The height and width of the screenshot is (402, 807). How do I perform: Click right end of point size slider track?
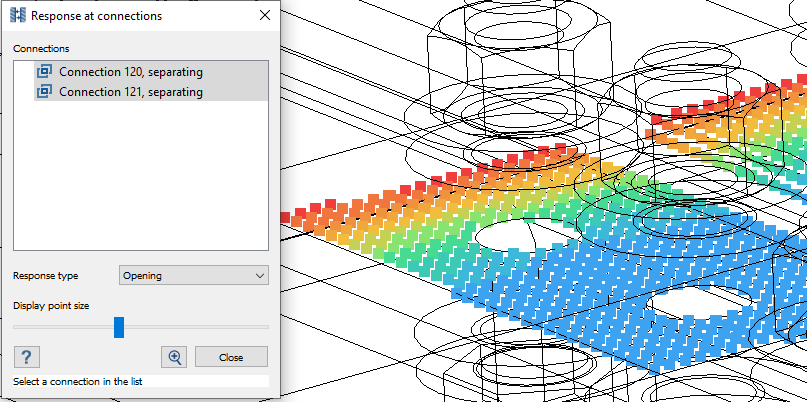pos(266,327)
